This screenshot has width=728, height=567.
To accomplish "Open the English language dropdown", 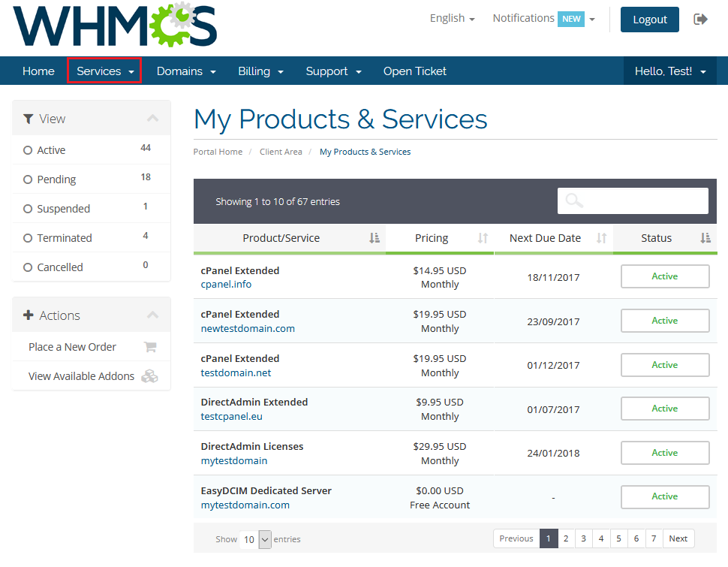I will click(453, 19).
